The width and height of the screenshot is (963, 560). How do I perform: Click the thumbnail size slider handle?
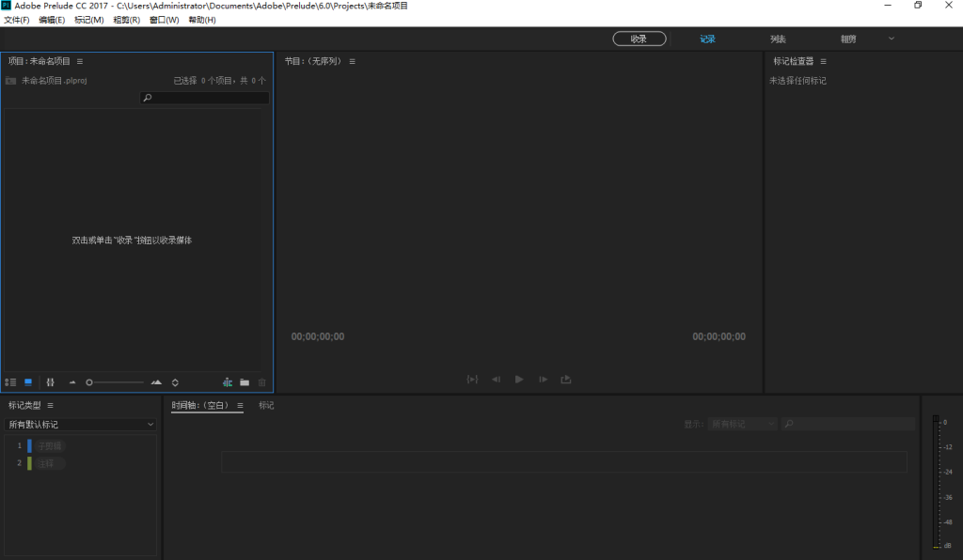click(89, 382)
